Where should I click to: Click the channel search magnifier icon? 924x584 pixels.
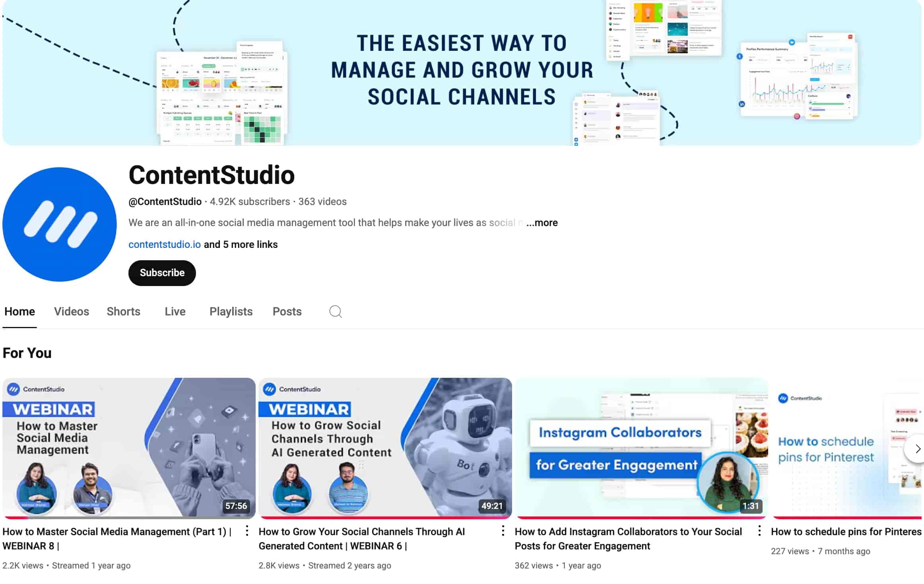coord(335,311)
